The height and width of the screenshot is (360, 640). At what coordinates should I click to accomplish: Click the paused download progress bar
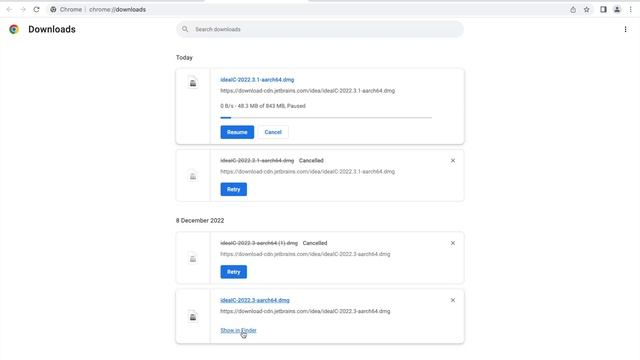[326, 118]
